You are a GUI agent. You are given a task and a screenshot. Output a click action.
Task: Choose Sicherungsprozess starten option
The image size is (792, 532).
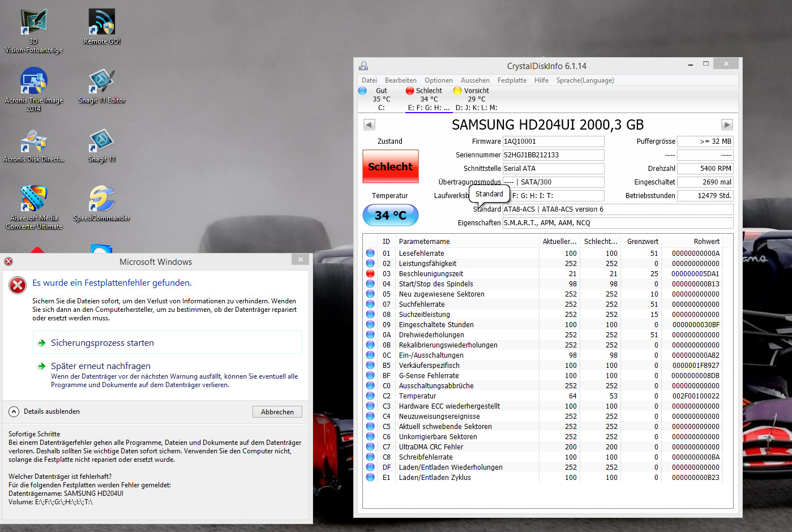tap(168, 342)
